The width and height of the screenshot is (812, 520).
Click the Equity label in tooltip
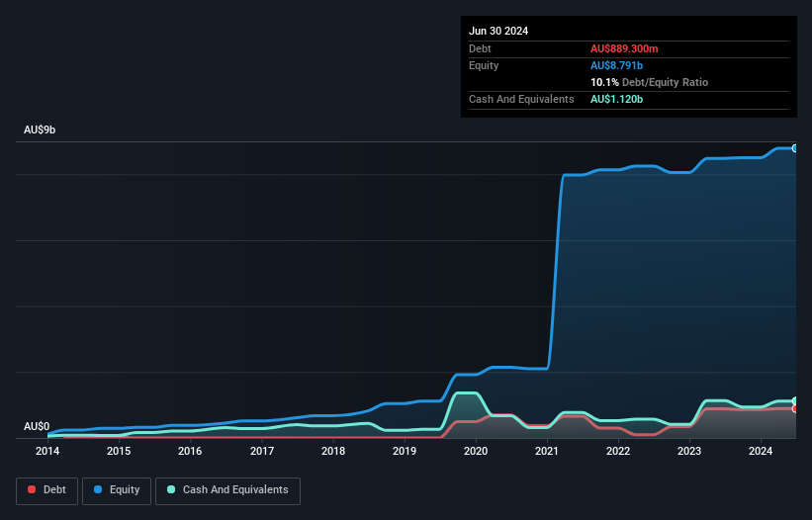[484, 65]
